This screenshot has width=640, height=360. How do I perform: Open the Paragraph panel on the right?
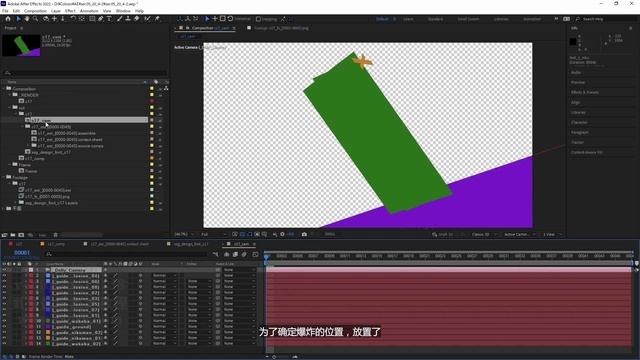pos(580,132)
